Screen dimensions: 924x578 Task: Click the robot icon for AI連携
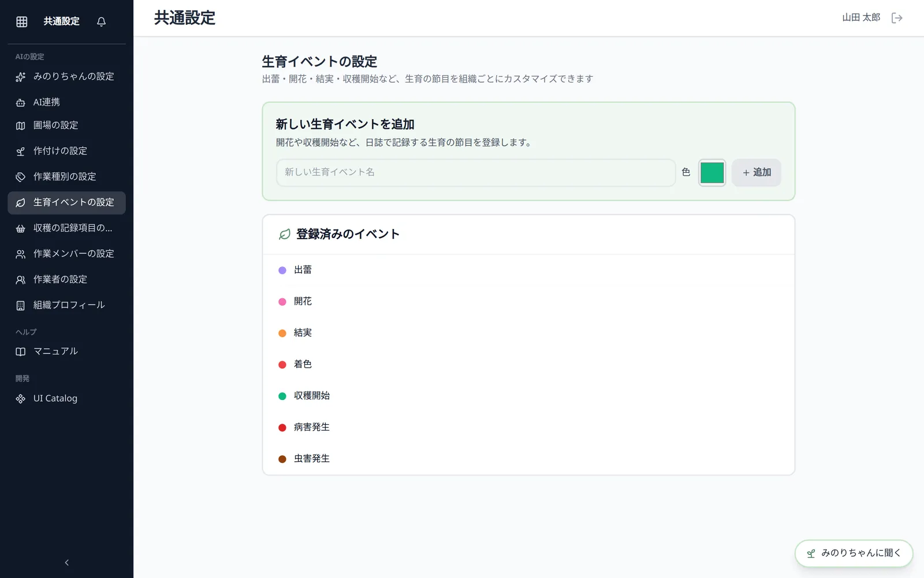point(21,102)
